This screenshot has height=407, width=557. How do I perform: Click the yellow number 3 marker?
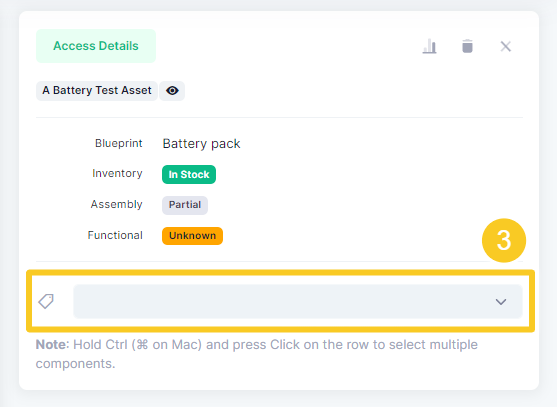(x=504, y=240)
